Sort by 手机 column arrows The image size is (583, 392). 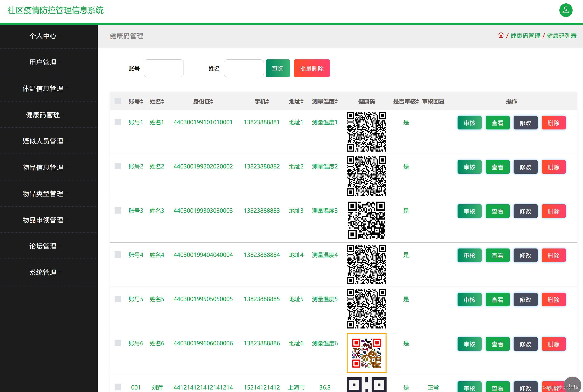click(x=267, y=102)
